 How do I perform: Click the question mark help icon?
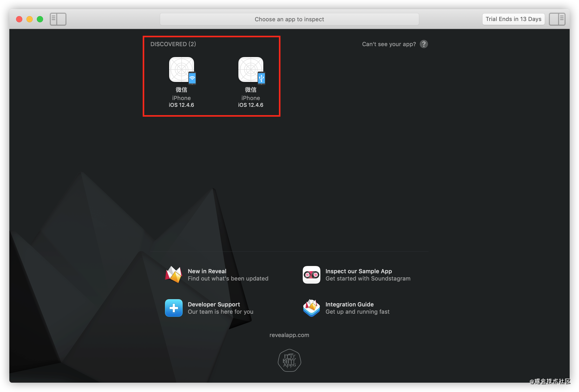[424, 44]
